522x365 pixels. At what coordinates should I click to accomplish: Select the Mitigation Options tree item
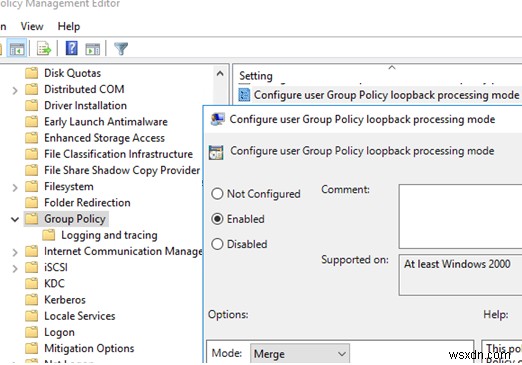tap(89, 348)
